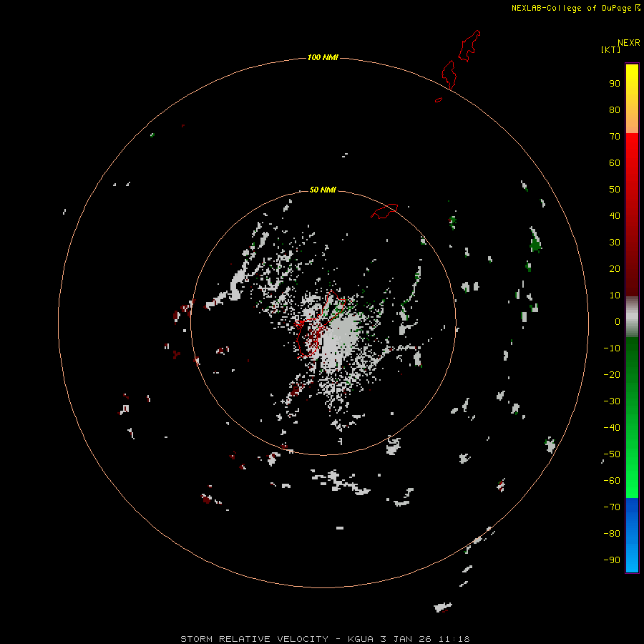Click the -30 value on the velocity scale
This screenshot has height=644, width=644.
(x=612, y=401)
